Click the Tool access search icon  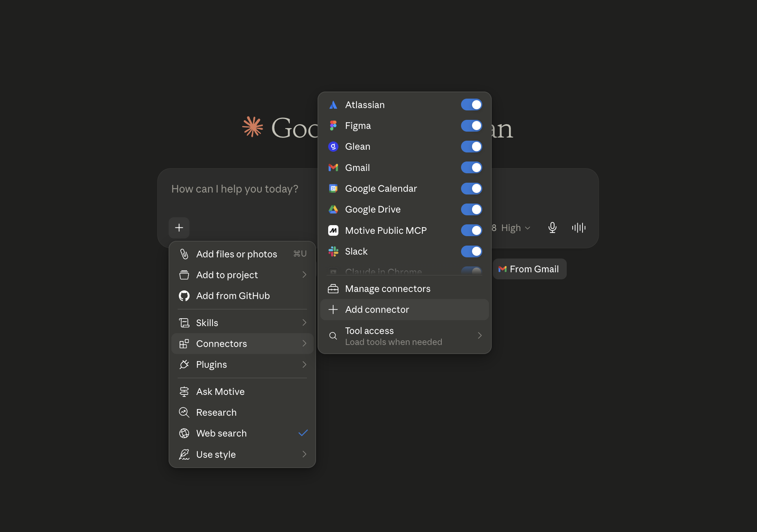pyautogui.click(x=333, y=336)
